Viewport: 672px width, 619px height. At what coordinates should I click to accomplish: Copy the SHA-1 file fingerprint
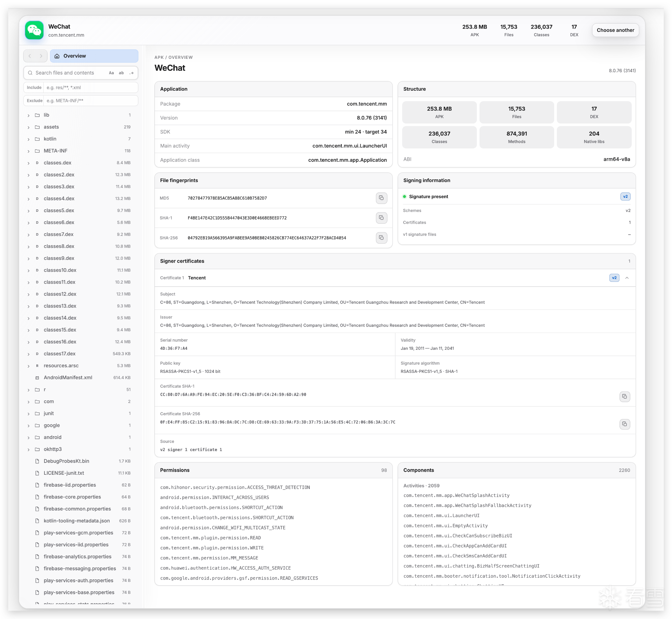(381, 218)
